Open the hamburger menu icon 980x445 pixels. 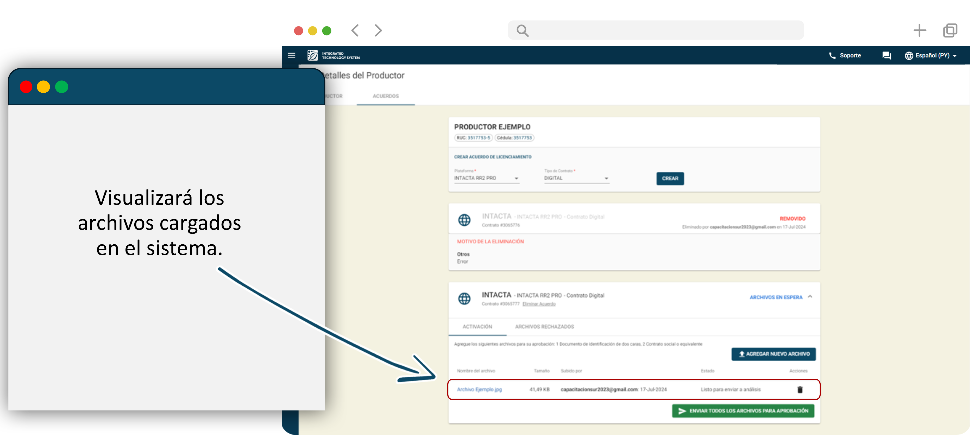point(291,55)
